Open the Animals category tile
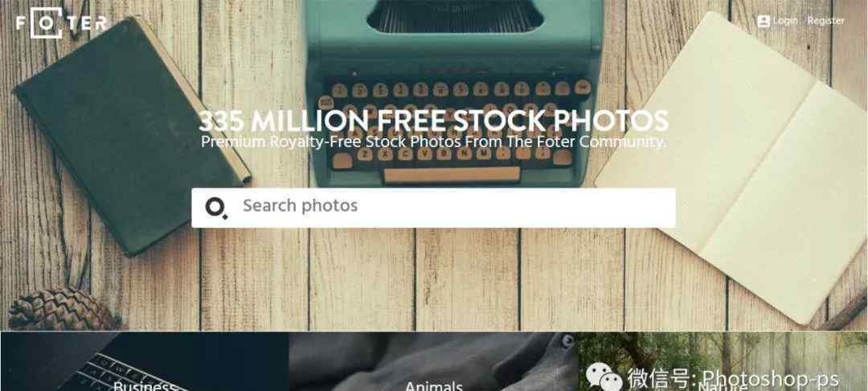The height and width of the screenshot is (391, 868). pos(433,362)
